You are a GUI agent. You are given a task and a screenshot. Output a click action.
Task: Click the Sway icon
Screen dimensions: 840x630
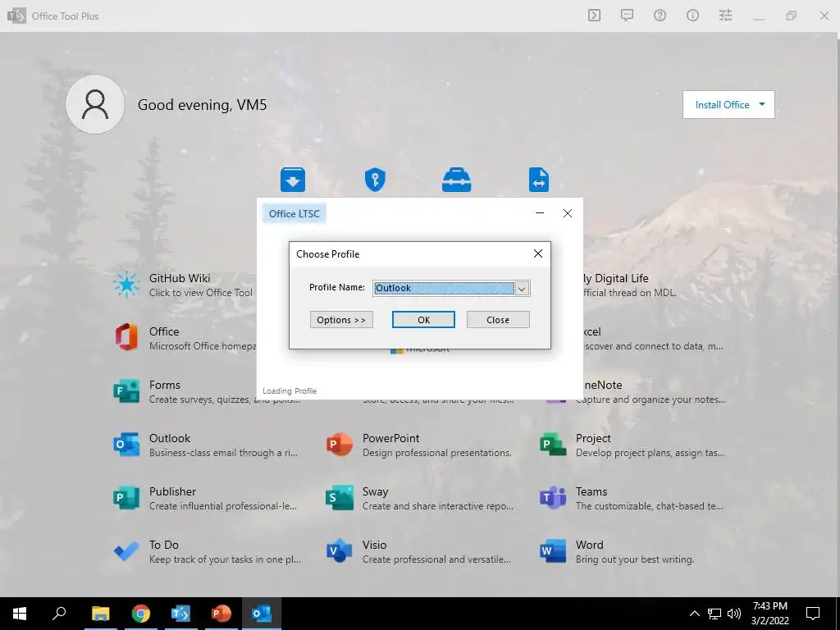(x=340, y=498)
